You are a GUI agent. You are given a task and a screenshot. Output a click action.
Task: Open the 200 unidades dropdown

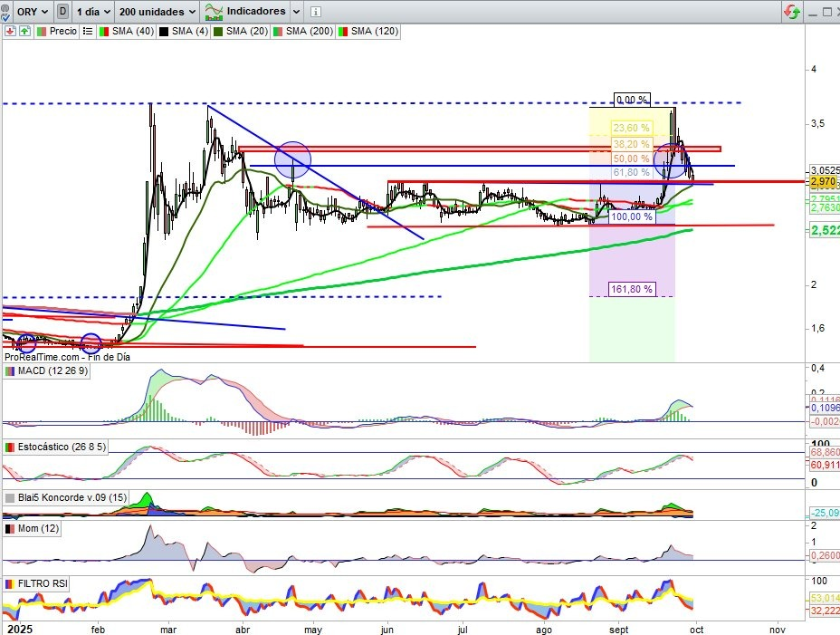157,12
